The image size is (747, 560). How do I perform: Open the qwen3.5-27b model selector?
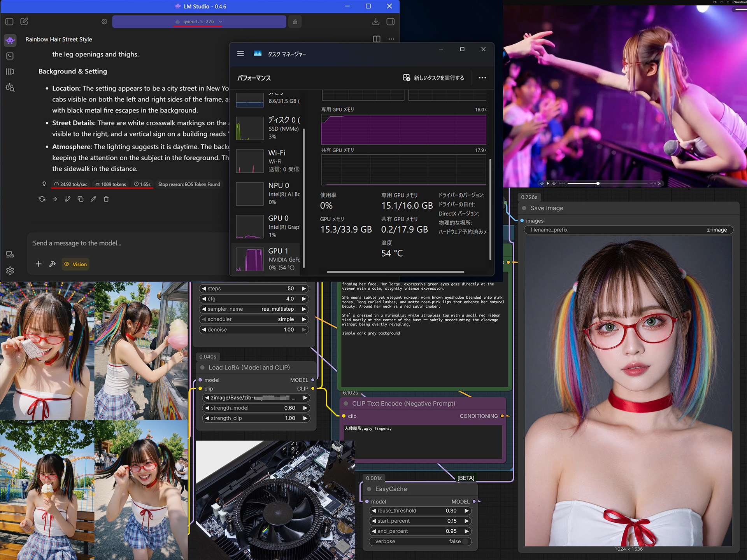click(199, 22)
